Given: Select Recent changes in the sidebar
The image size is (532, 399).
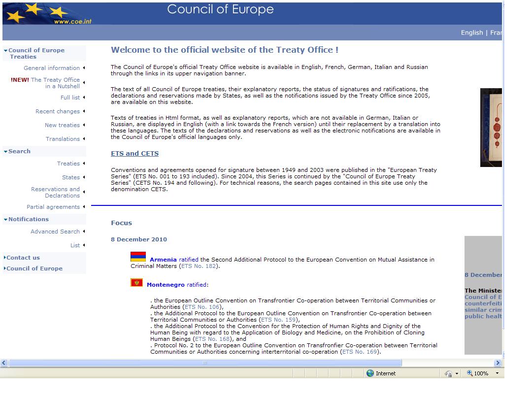Looking at the screenshot, I should point(58,111).
